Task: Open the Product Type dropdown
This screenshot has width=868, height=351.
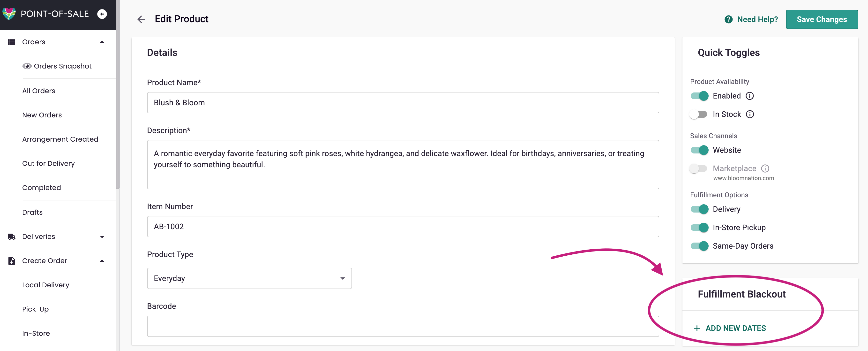Action: [249, 279]
